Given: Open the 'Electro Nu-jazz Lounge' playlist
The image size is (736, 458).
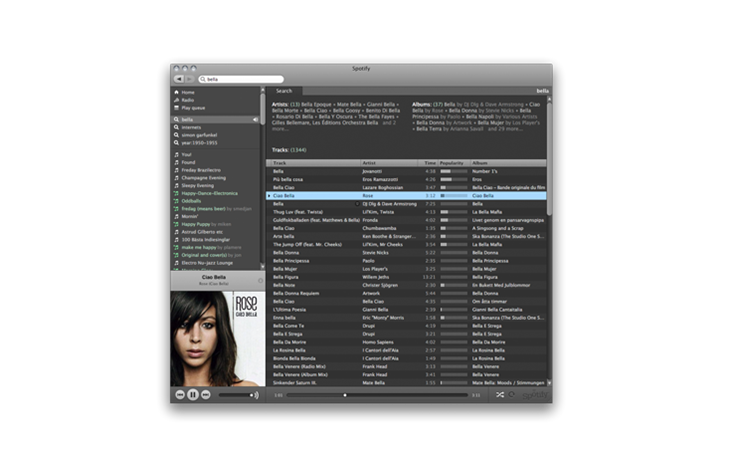Looking at the screenshot, I should pyautogui.click(x=207, y=263).
